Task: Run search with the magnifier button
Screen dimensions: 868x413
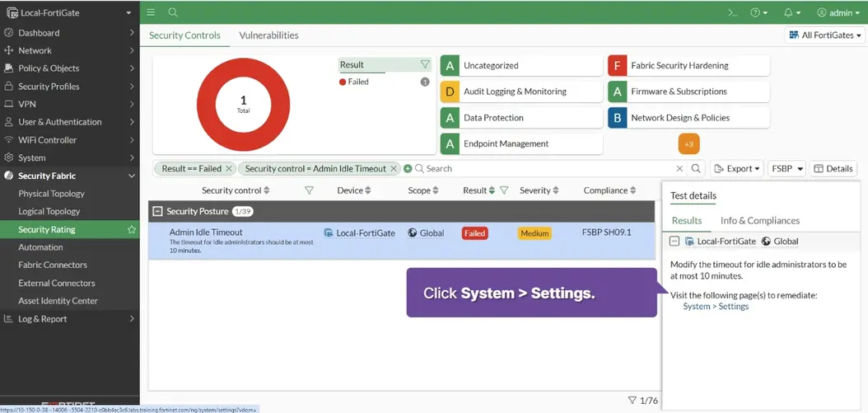Action: 696,168
